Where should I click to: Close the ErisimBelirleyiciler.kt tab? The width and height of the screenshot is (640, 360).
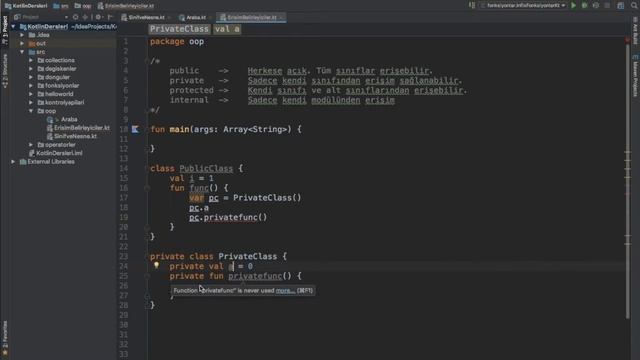point(282,18)
